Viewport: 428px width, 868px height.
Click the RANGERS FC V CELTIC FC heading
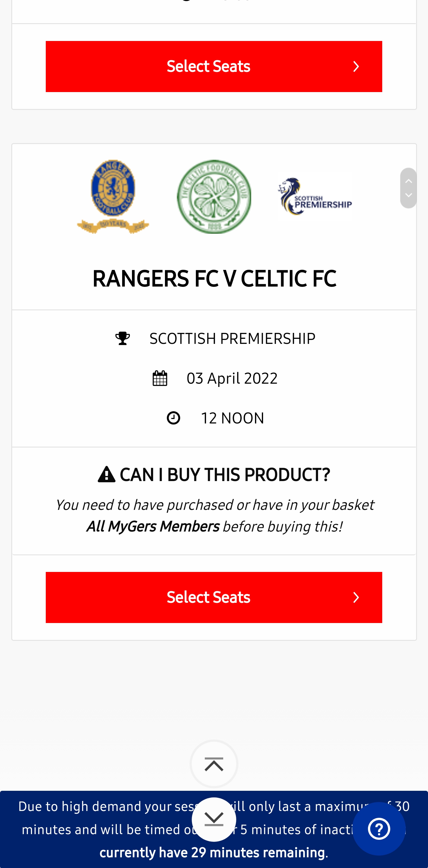[x=214, y=279]
